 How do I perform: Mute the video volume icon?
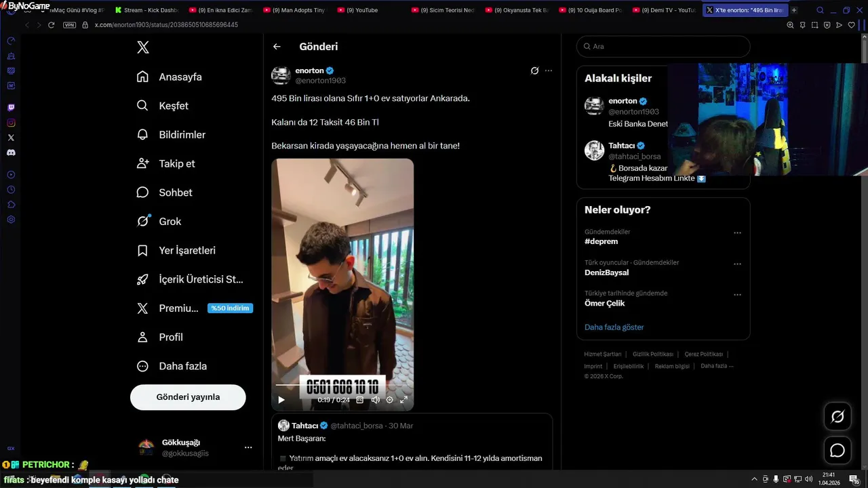(375, 400)
